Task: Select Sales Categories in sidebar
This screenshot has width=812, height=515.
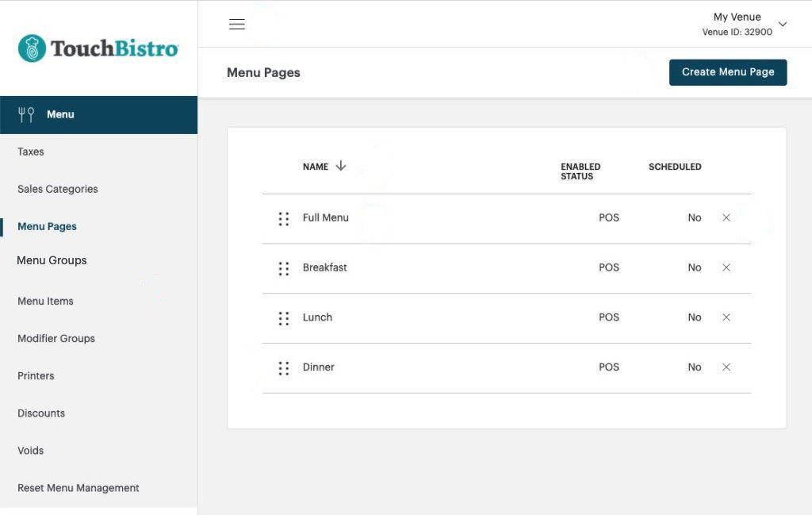Action: [57, 189]
